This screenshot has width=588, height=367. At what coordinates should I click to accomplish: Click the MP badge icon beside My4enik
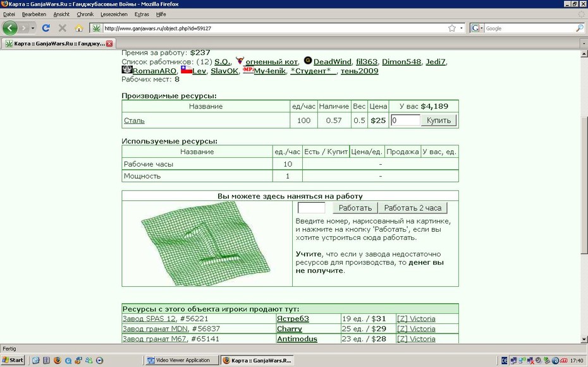(248, 69)
